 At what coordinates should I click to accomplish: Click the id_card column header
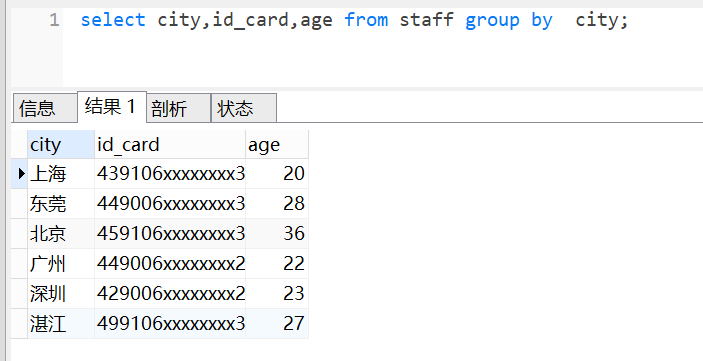pyautogui.click(x=170, y=144)
